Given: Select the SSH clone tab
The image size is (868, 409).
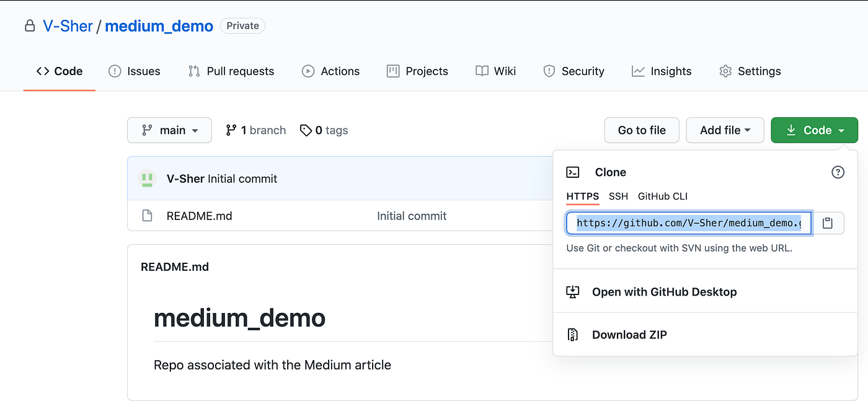Looking at the screenshot, I should (x=618, y=196).
